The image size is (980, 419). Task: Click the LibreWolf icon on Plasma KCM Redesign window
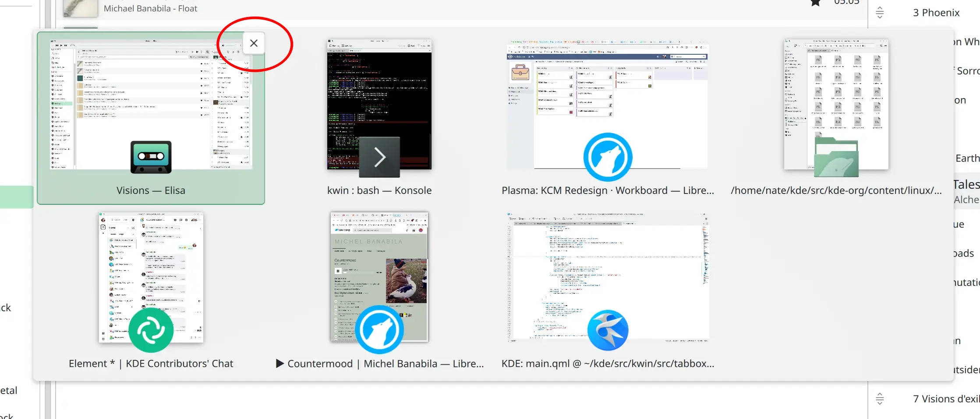(x=608, y=157)
